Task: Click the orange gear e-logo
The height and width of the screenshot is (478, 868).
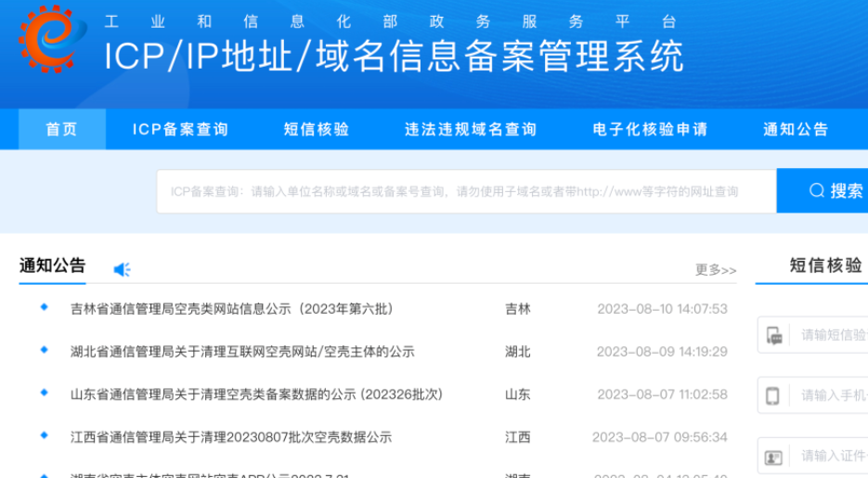Action: (x=53, y=39)
